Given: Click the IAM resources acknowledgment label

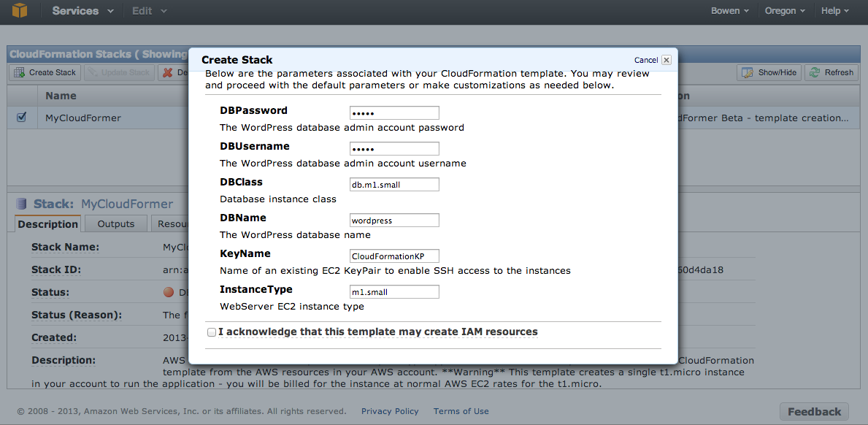Looking at the screenshot, I should tap(378, 332).
